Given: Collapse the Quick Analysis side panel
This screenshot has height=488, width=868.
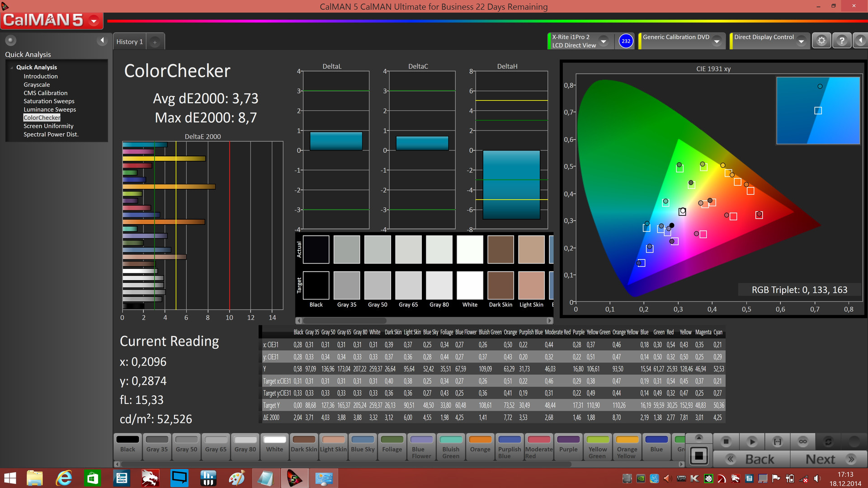Looking at the screenshot, I should click(102, 41).
